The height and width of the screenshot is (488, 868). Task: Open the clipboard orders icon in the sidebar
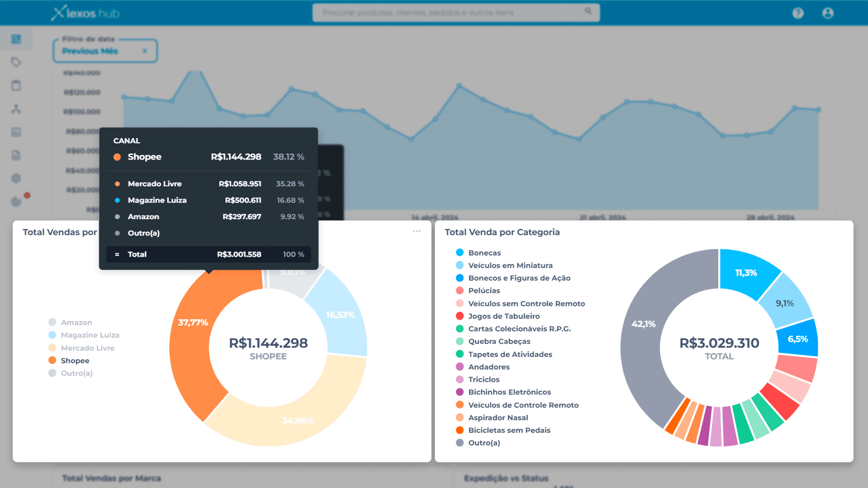(16, 85)
